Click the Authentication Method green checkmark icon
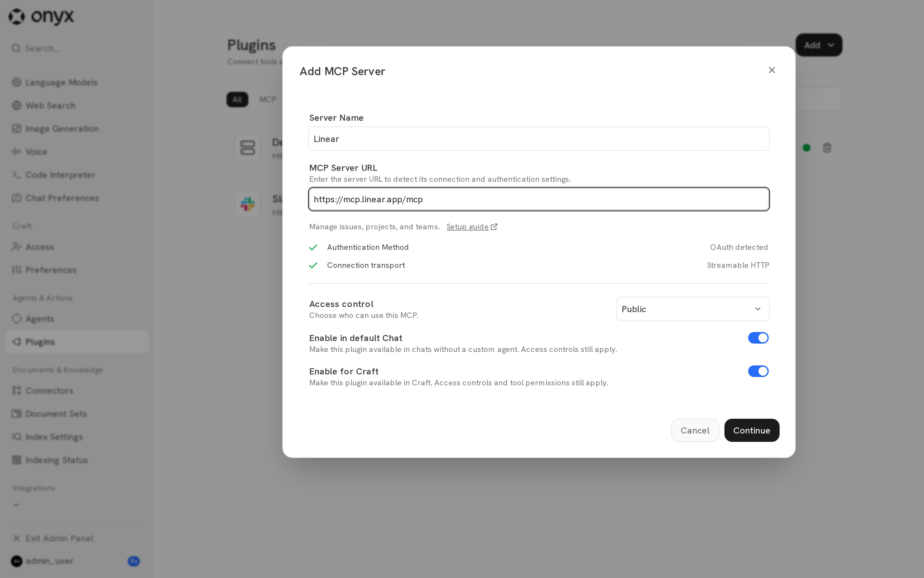This screenshot has width=924, height=578. point(313,248)
